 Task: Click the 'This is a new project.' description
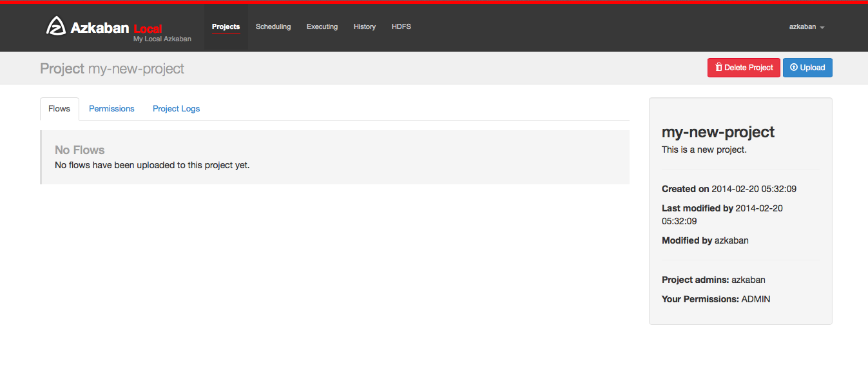704,150
